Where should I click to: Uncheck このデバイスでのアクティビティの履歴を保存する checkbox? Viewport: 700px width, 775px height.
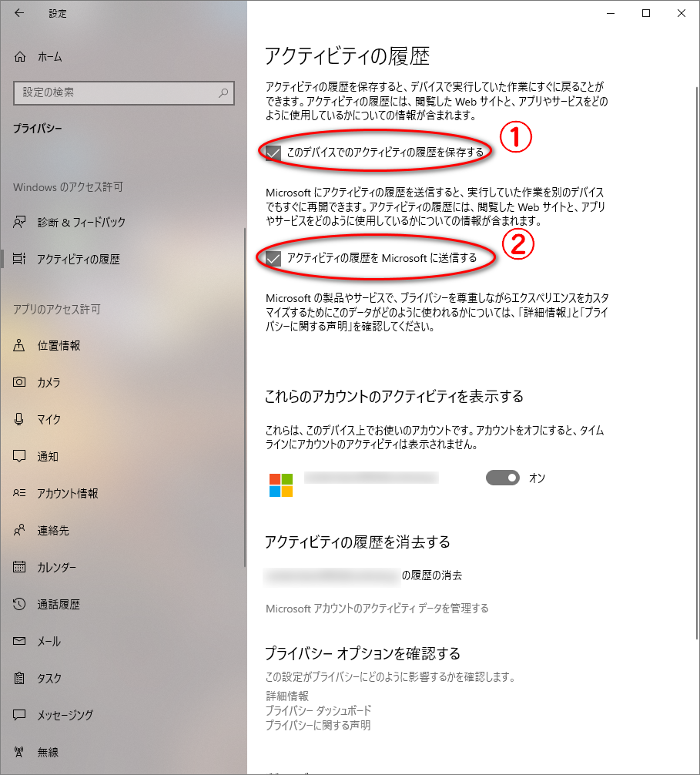[x=273, y=153]
